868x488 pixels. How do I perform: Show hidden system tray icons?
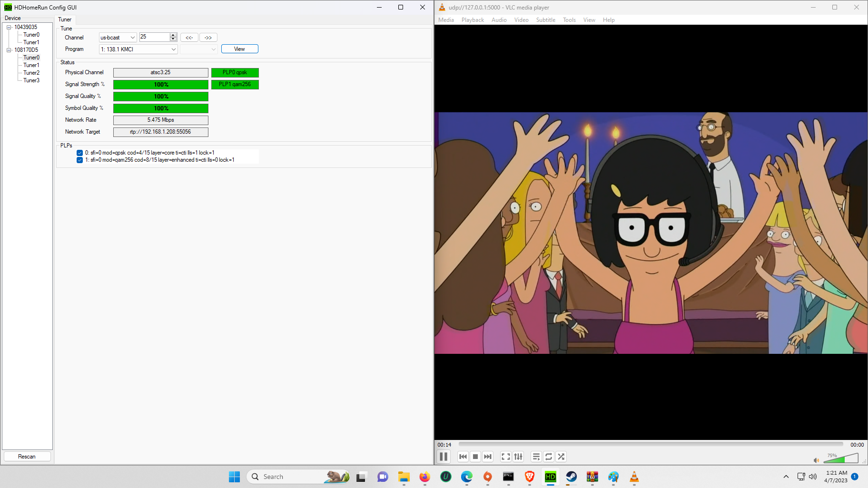point(786,477)
